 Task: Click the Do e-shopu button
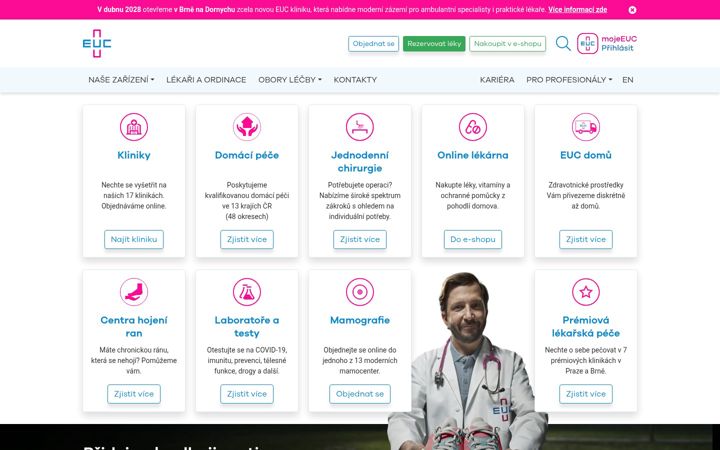[x=473, y=239]
